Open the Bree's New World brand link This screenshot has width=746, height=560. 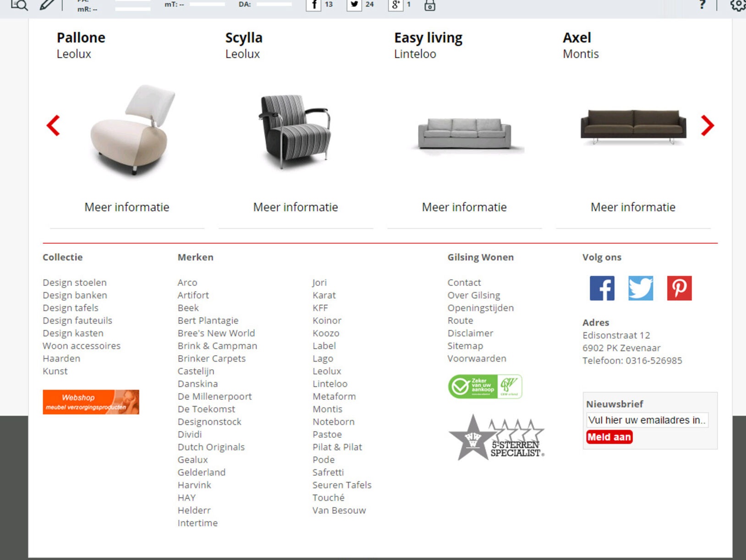tap(216, 333)
